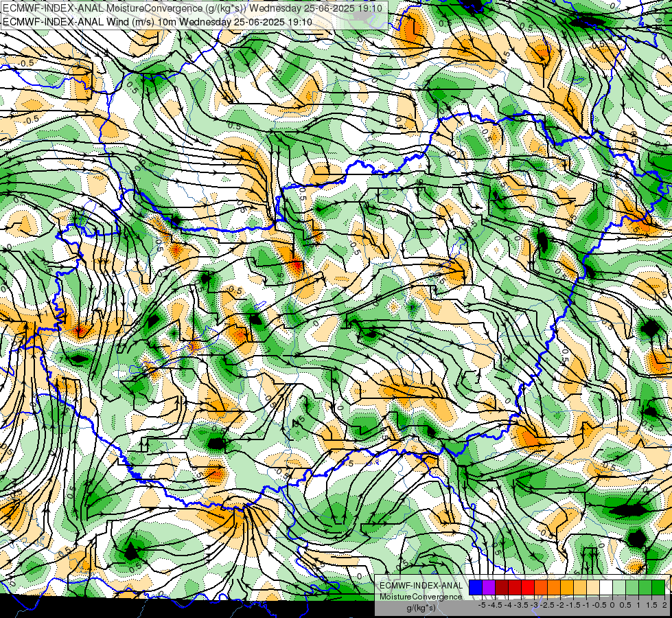Click the "Wind (m/s) 10m" title line
The height and width of the screenshot is (618, 672).
tap(157, 21)
